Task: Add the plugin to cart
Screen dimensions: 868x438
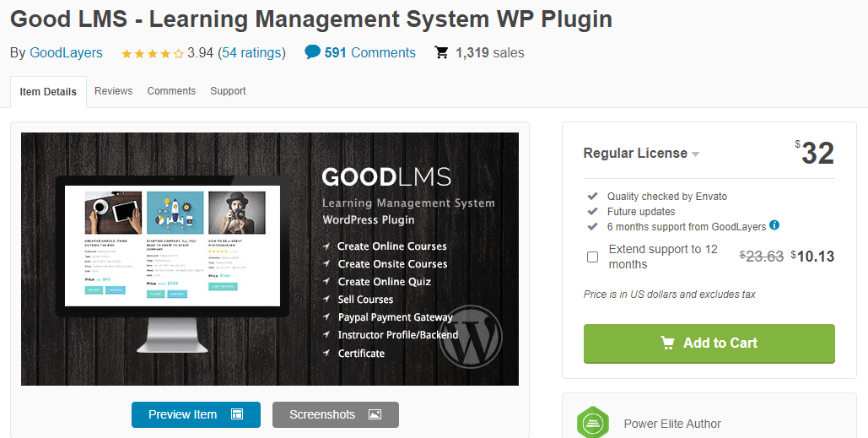Action: click(x=709, y=343)
